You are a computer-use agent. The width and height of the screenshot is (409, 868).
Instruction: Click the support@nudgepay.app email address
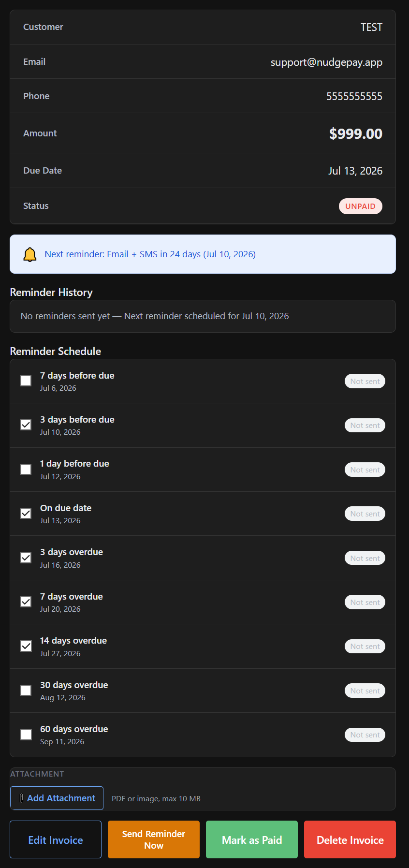click(326, 62)
